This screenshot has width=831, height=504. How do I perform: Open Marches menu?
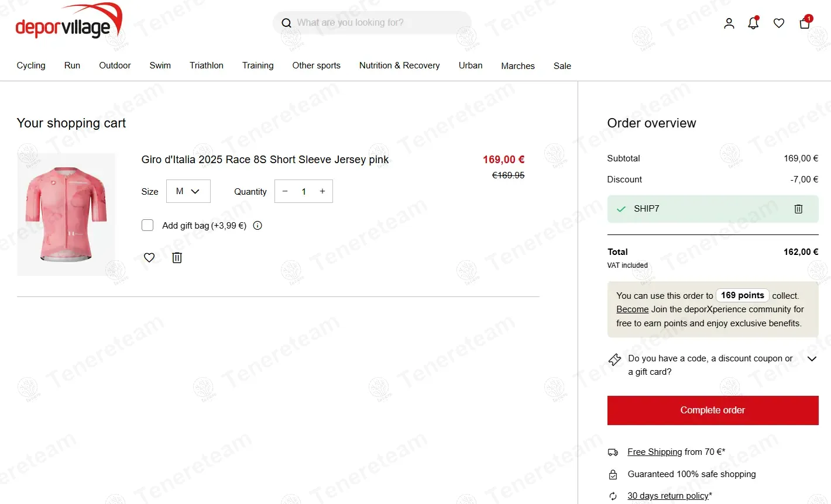tap(518, 66)
